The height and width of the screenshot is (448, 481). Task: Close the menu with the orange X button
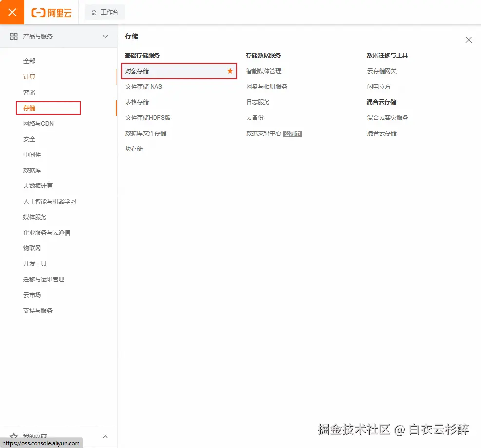click(x=12, y=12)
